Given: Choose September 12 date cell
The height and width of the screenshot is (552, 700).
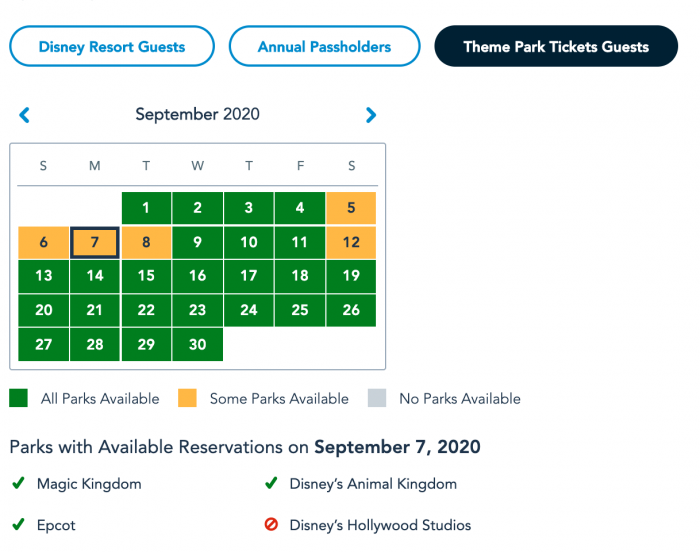Looking at the screenshot, I should (x=351, y=242).
